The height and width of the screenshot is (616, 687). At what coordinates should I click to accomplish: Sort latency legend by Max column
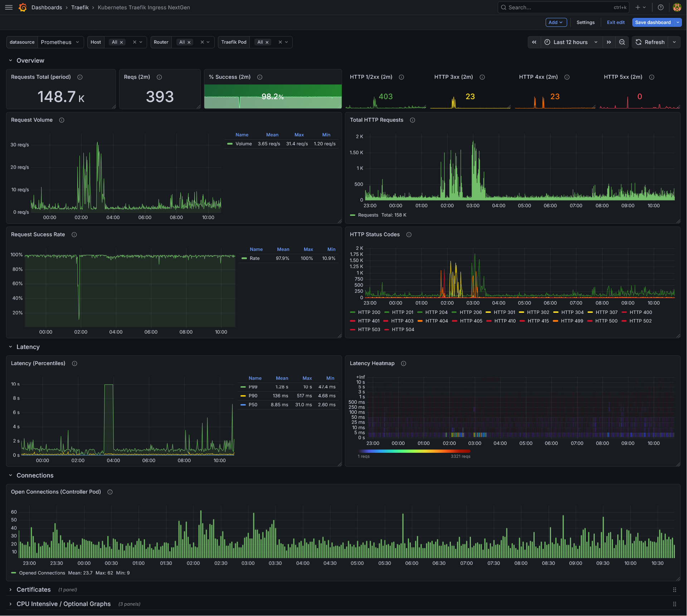pos(307,378)
